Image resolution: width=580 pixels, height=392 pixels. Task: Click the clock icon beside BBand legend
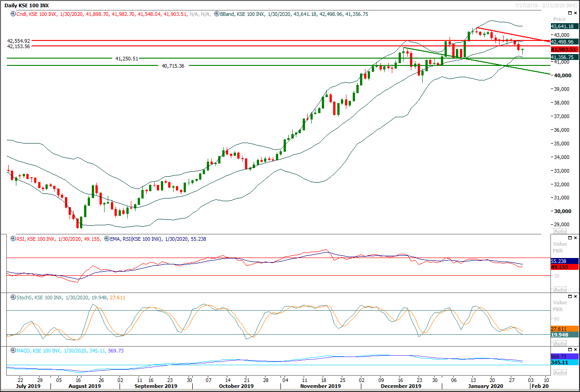(x=216, y=14)
